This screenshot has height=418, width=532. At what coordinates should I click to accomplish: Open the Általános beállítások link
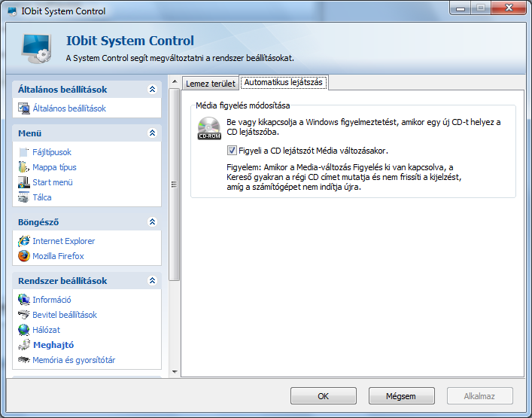[x=69, y=108]
